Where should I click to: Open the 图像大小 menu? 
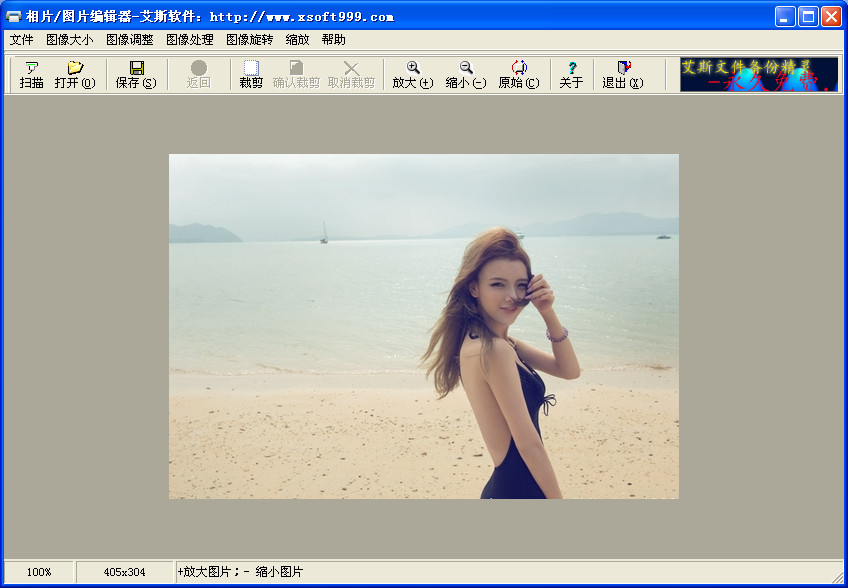(69, 40)
